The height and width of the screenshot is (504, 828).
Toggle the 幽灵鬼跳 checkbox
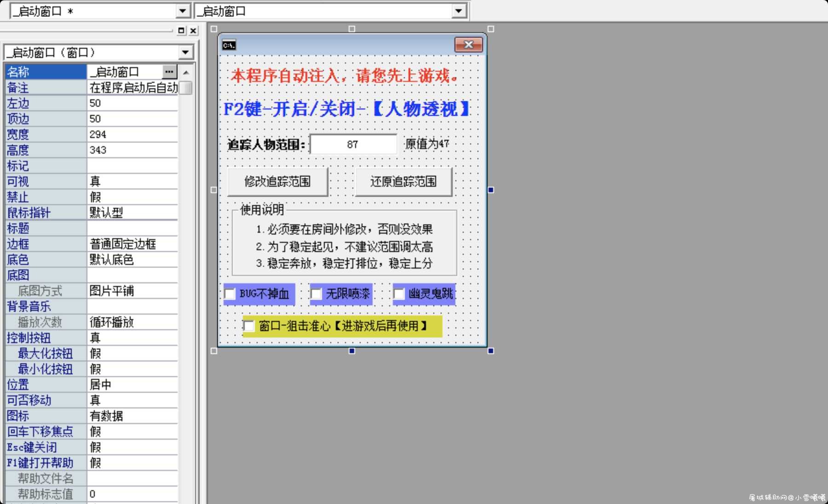pyautogui.click(x=399, y=294)
